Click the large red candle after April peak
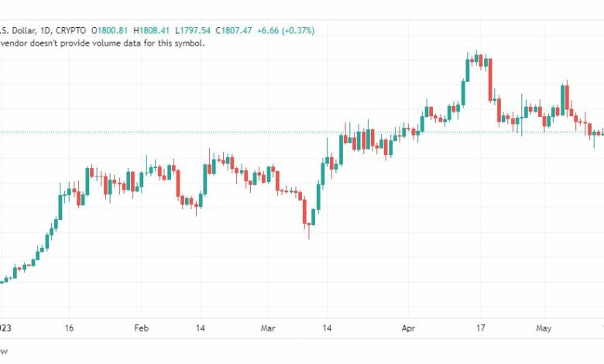The height and width of the screenshot is (364, 604). click(x=491, y=81)
